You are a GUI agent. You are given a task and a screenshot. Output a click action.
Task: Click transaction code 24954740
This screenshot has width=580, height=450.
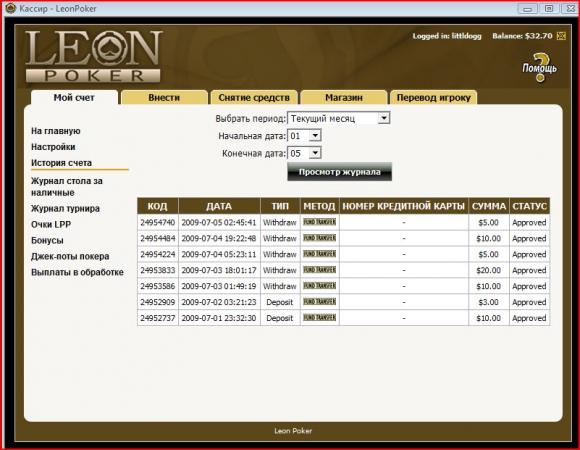[x=158, y=223]
